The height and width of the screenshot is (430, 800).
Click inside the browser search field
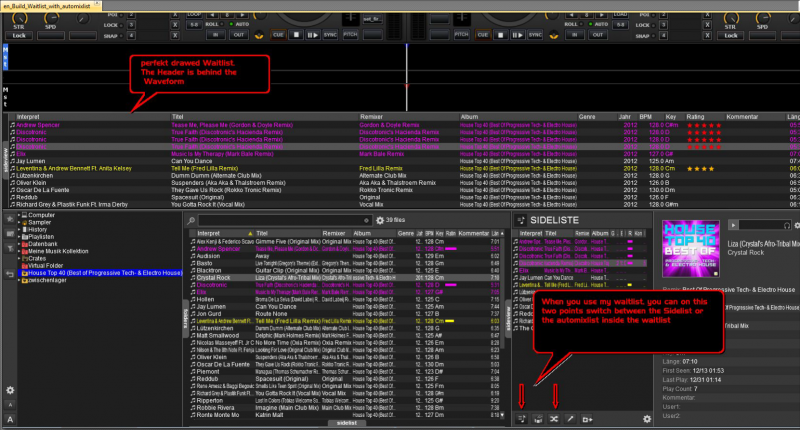pos(284,220)
